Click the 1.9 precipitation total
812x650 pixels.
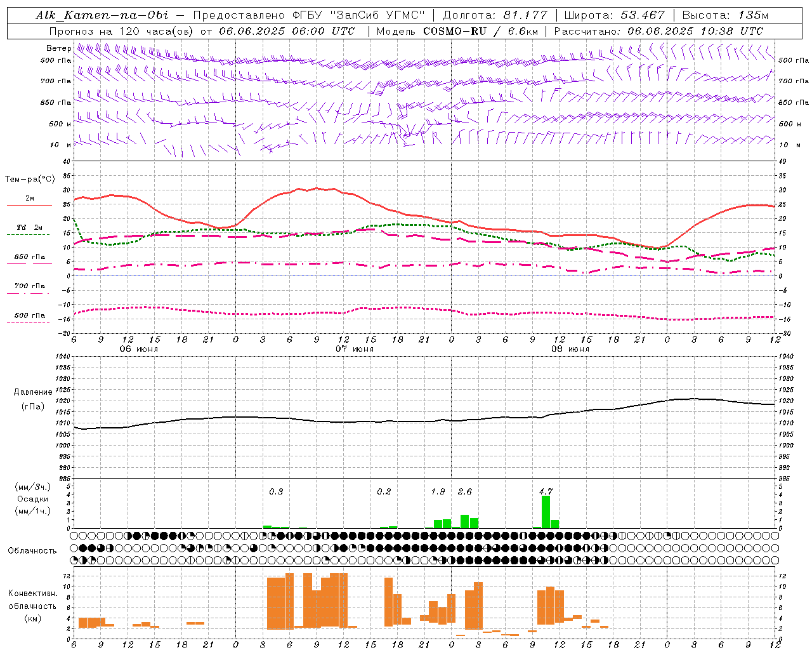coord(438,492)
